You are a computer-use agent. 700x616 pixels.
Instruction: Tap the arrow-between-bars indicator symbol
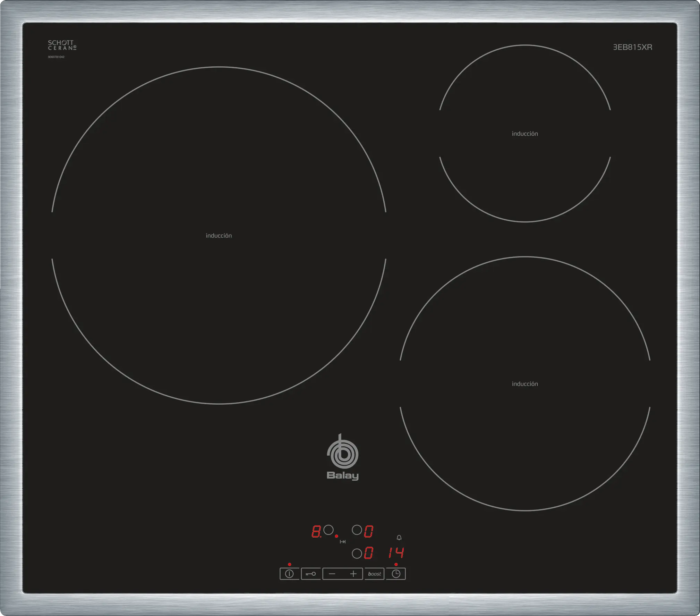(343, 542)
